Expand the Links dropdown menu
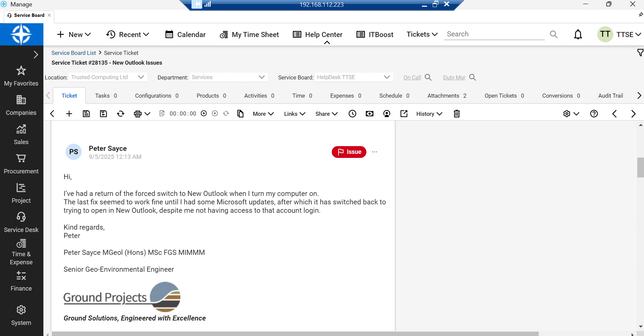The height and width of the screenshot is (336, 644). (x=294, y=114)
